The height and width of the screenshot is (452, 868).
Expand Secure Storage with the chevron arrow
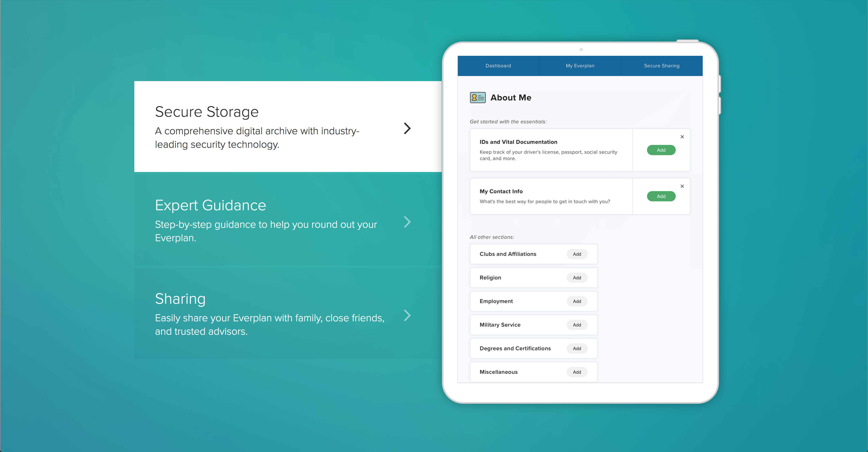point(407,128)
